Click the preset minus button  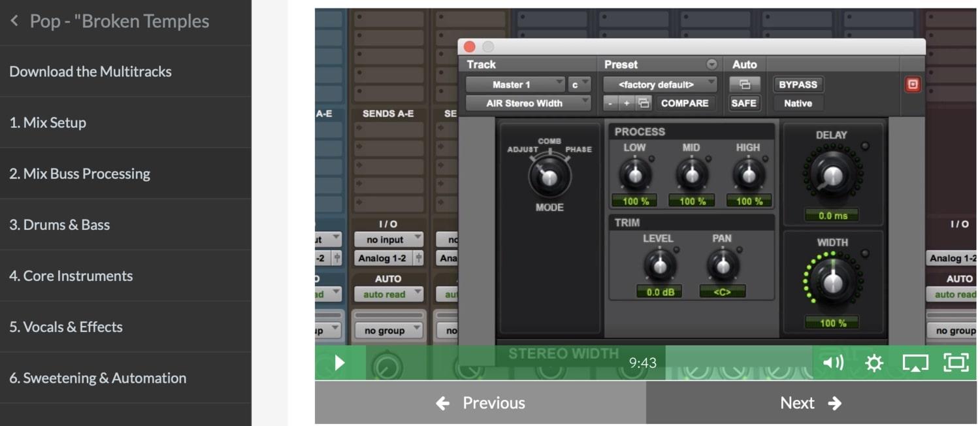pyautogui.click(x=609, y=103)
